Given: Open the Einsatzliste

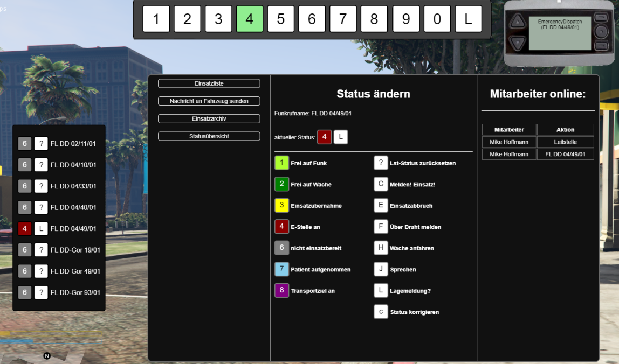Looking at the screenshot, I should point(209,83).
